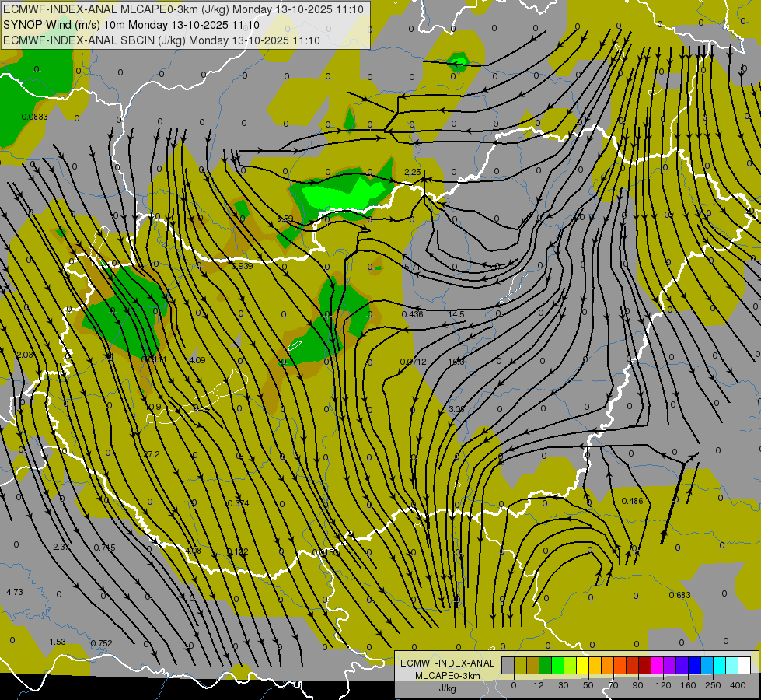Click the legend tick label 70

pyautogui.click(x=613, y=685)
